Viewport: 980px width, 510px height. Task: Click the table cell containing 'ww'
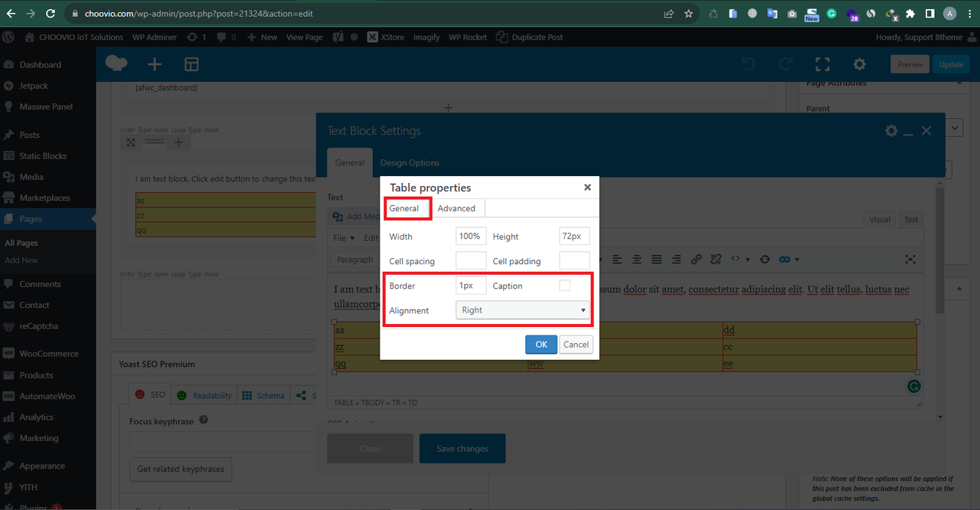[625, 364]
